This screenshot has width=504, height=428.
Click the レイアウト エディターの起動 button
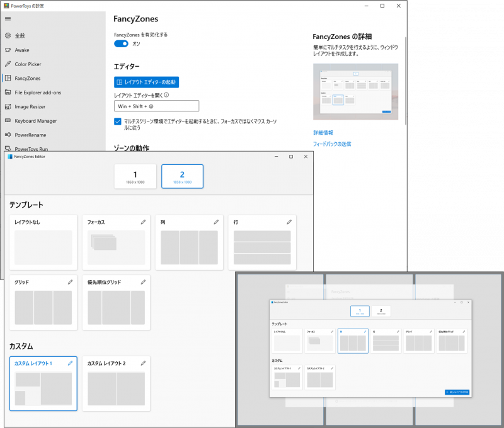(146, 82)
